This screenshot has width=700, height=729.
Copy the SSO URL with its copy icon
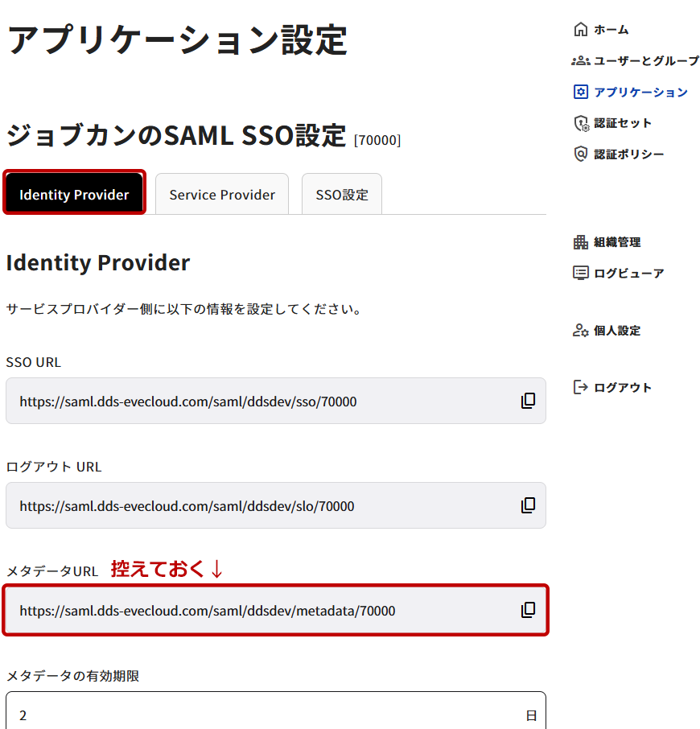[528, 401]
